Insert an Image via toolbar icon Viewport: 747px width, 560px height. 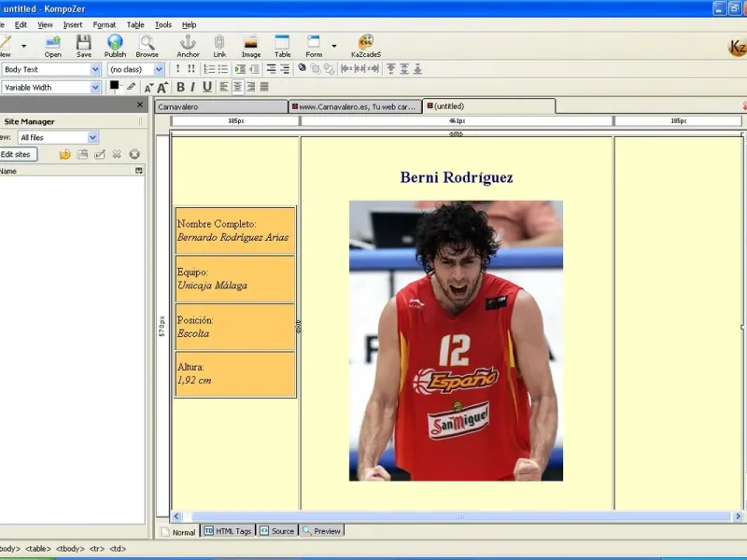[250, 46]
